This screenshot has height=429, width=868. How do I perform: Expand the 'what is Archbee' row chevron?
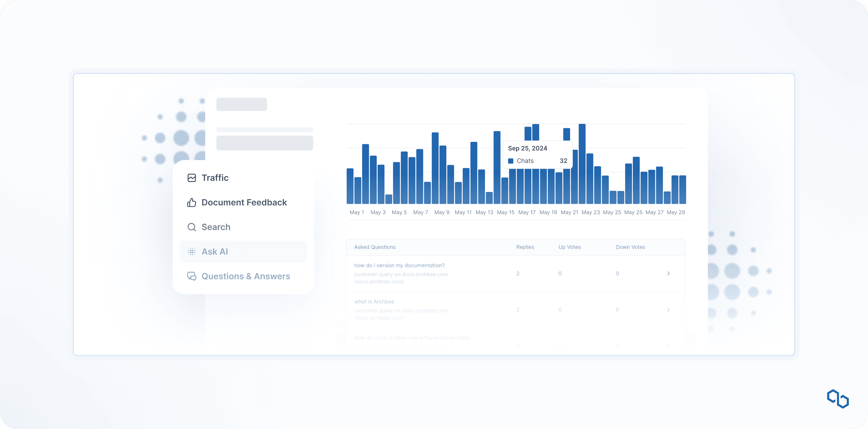(x=668, y=310)
